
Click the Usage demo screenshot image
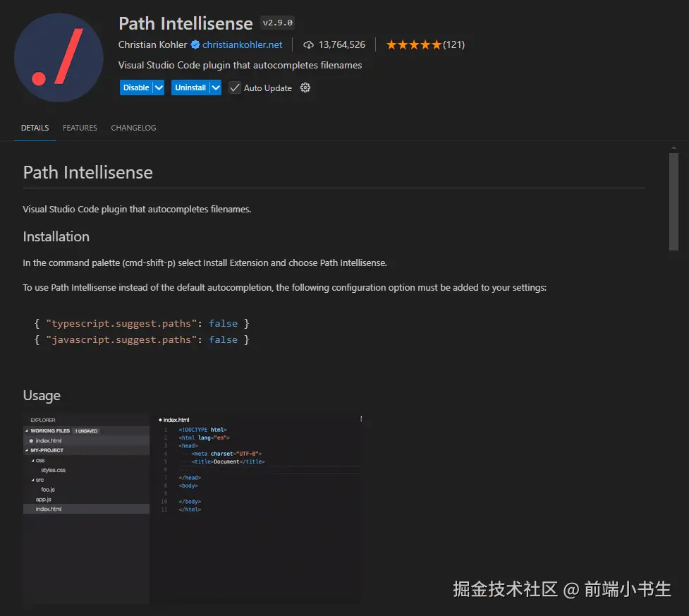pos(193,508)
